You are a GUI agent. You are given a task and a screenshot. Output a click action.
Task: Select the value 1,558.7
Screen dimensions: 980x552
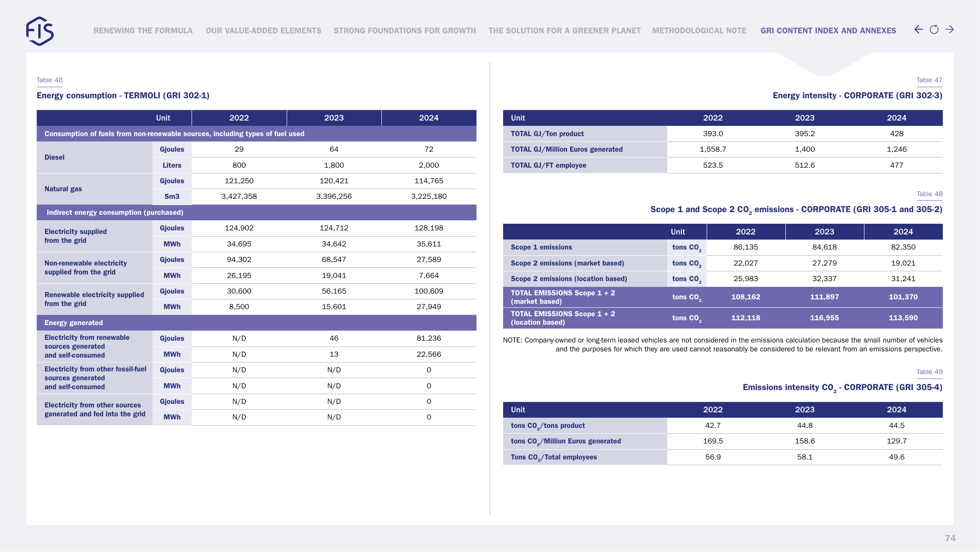click(713, 149)
